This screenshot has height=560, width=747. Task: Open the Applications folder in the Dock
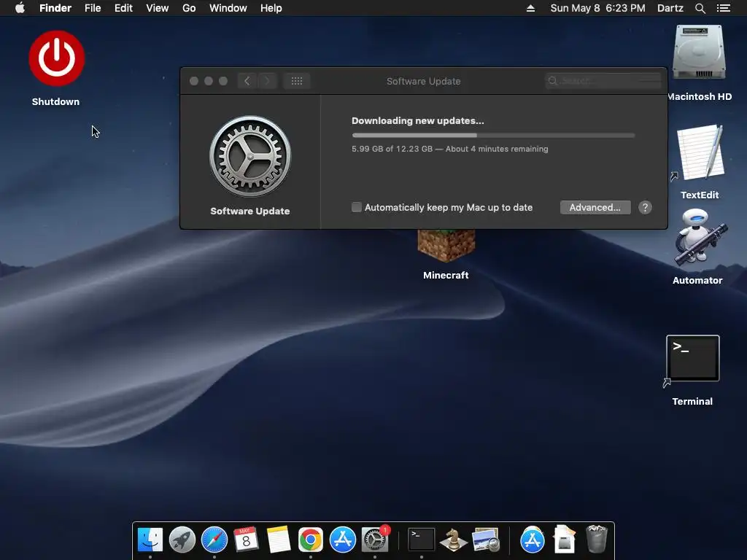(532, 540)
